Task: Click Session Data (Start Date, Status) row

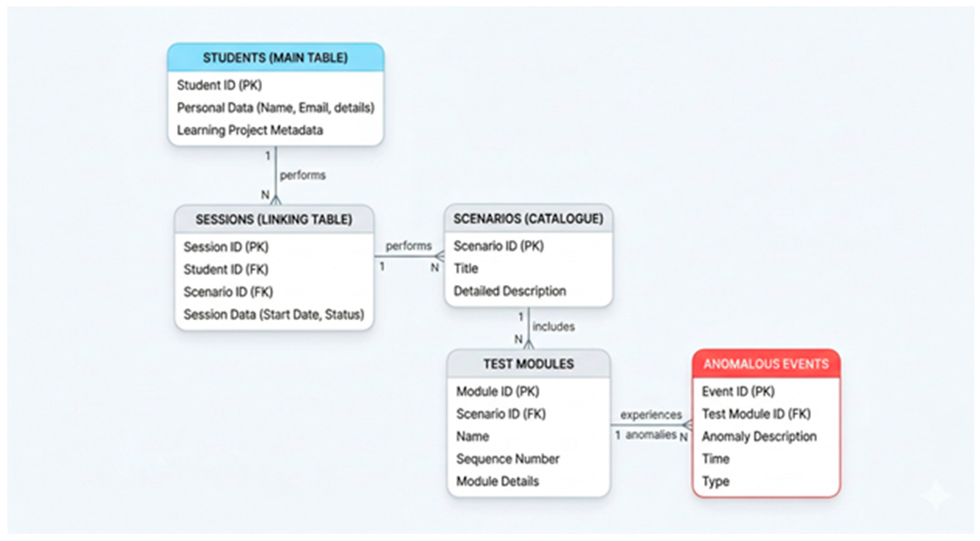Action: [274, 315]
